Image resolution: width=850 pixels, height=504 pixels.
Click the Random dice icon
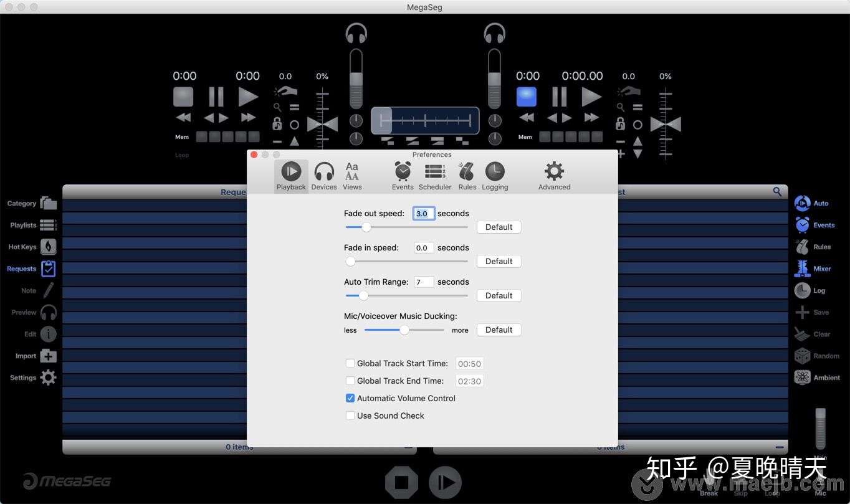[802, 356]
